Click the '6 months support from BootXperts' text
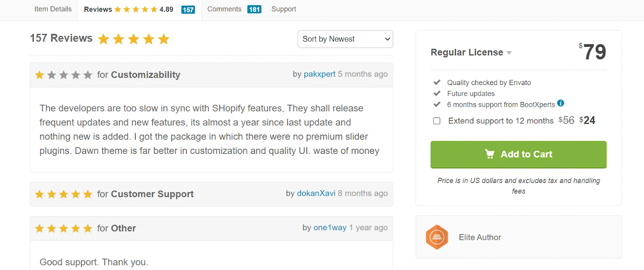 [x=501, y=105]
